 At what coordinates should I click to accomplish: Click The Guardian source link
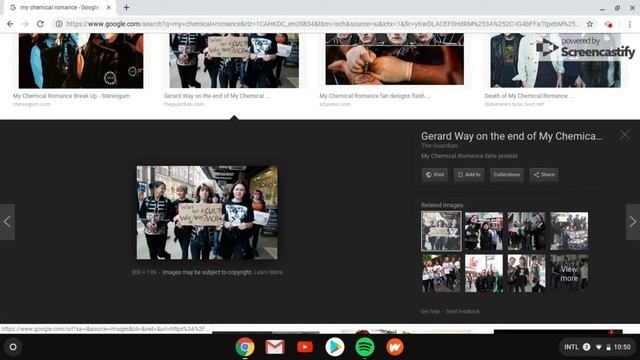point(439,146)
